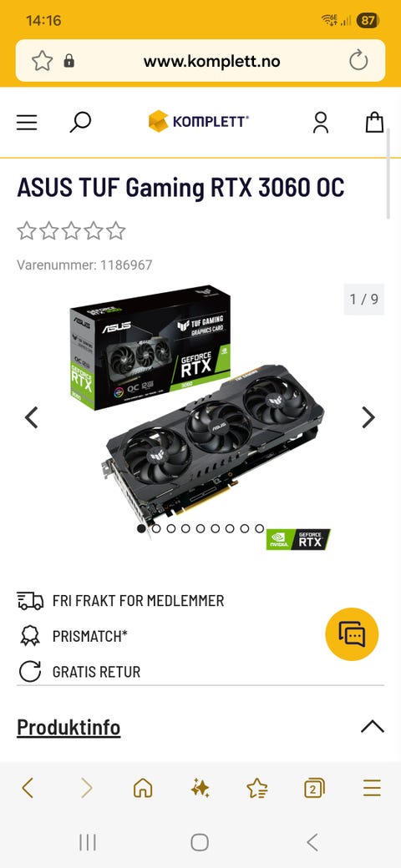Go to browser home page
Screen dimensions: 401x868
143,788
